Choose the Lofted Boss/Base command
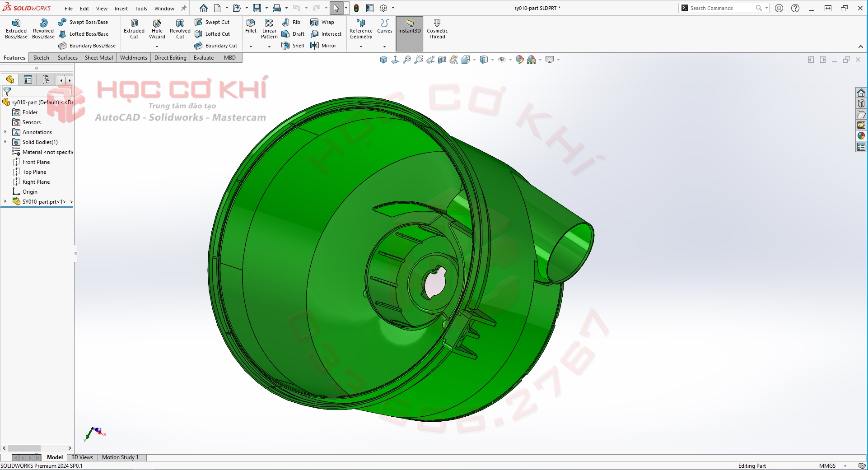The image size is (868, 470). click(x=84, y=34)
